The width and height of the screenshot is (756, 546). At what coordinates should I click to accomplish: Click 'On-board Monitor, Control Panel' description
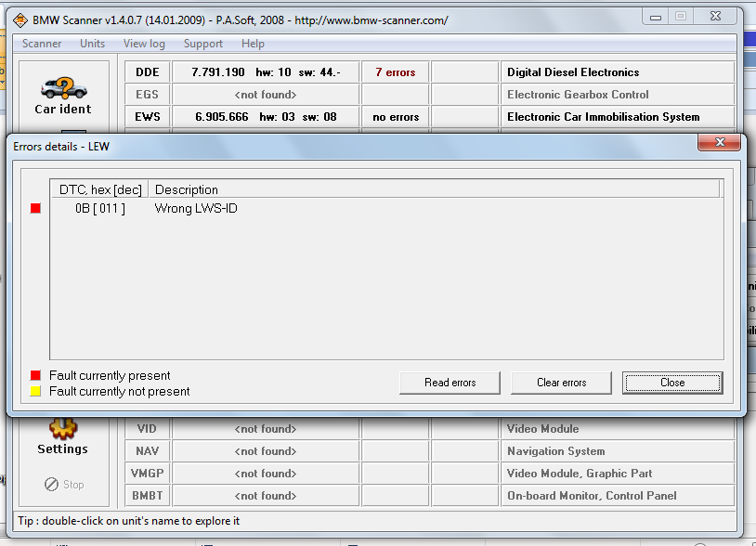point(592,496)
